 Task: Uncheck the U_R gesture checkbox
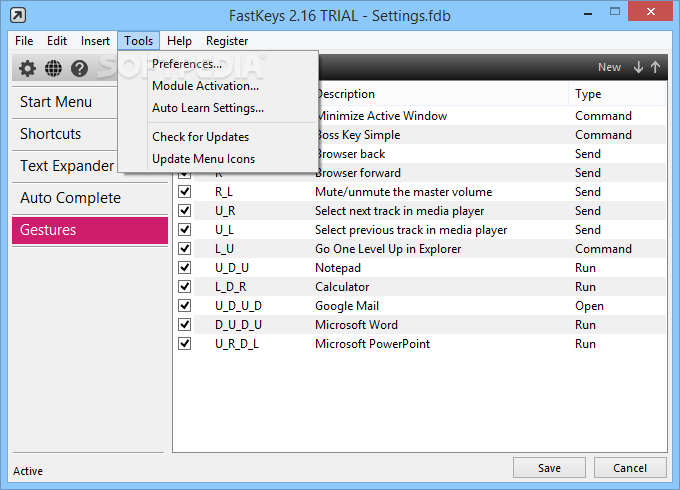tap(185, 210)
